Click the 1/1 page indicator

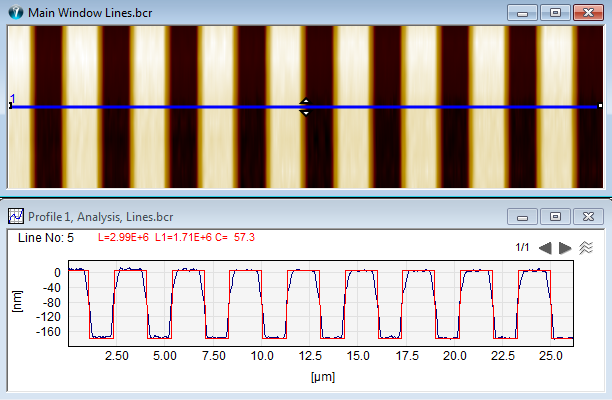522,247
